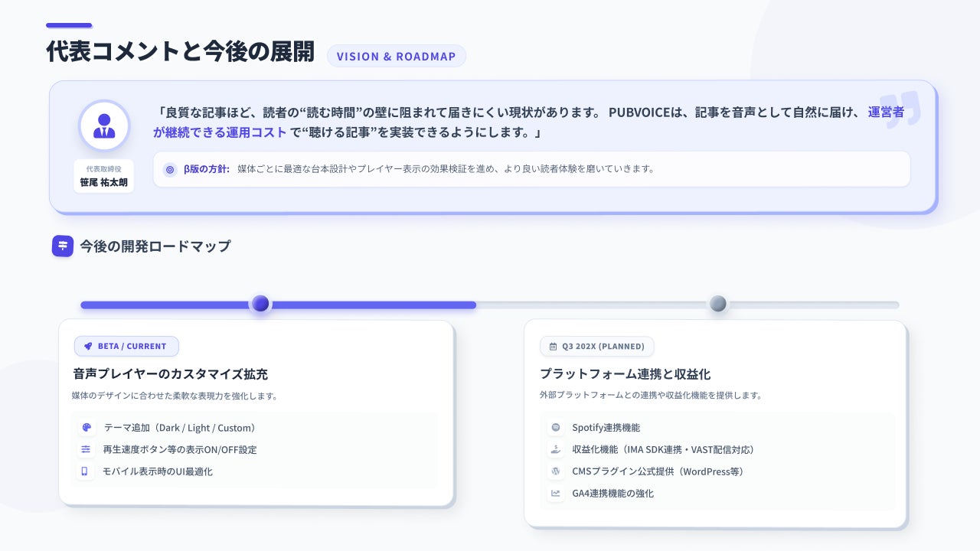Click the Spotify icon
Screen dimensions: 980x551
point(556,428)
